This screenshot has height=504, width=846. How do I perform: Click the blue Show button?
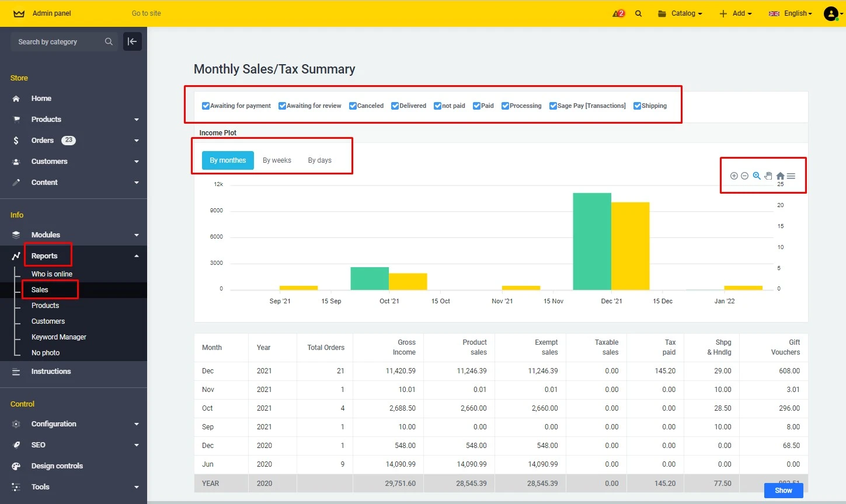point(783,490)
